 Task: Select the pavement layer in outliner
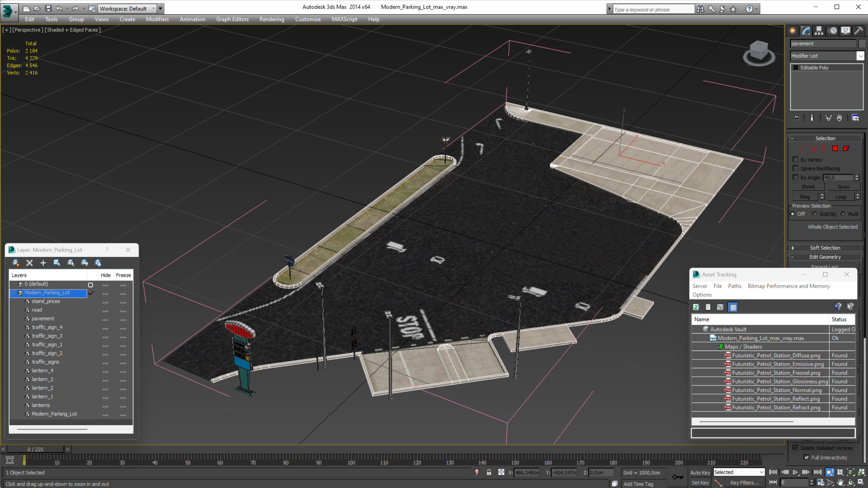(42, 319)
